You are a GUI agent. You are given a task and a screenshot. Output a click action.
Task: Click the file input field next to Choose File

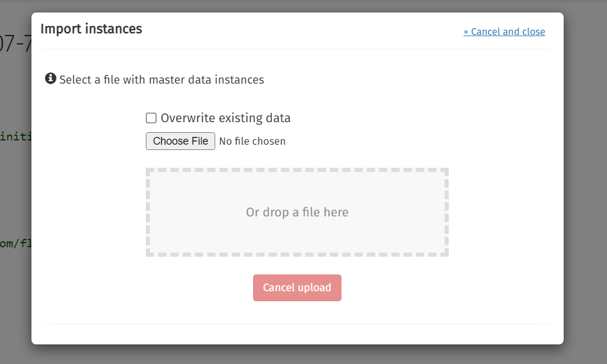(x=252, y=141)
